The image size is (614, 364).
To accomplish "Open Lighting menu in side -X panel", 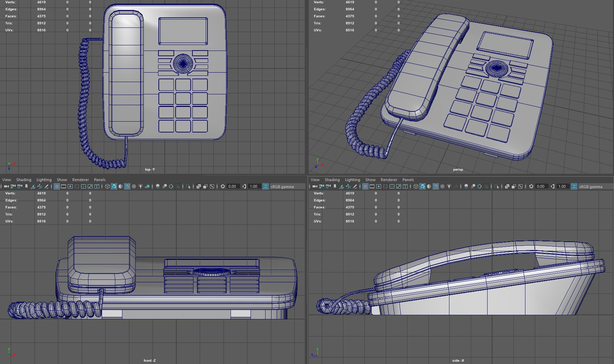I will tap(352, 180).
